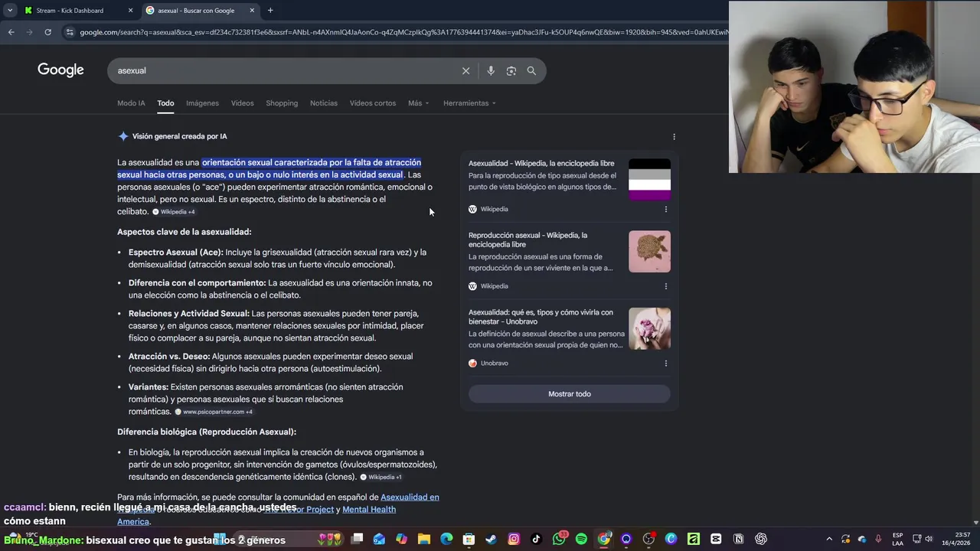Click the Visión general creada por IA heading
Viewport: 980px width, 551px height.
pyautogui.click(x=179, y=136)
